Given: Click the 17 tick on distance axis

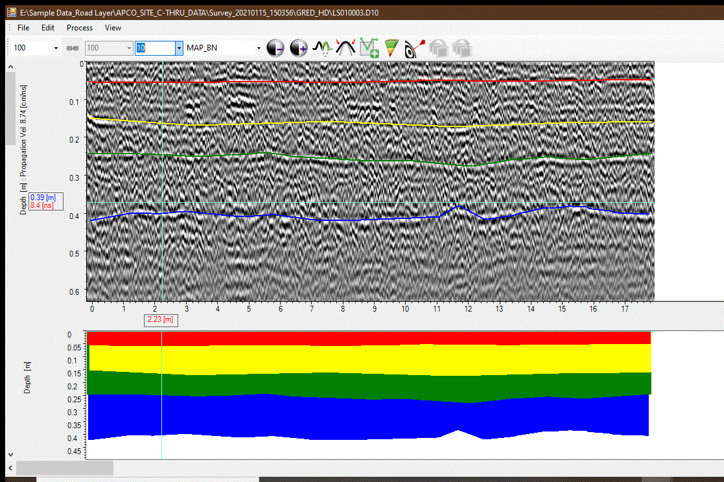Looking at the screenshot, I should (624, 309).
